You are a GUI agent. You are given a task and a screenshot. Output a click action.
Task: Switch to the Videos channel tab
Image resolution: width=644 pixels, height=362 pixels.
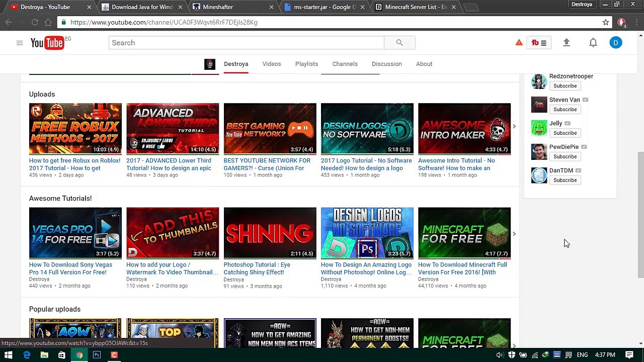(x=271, y=64)
